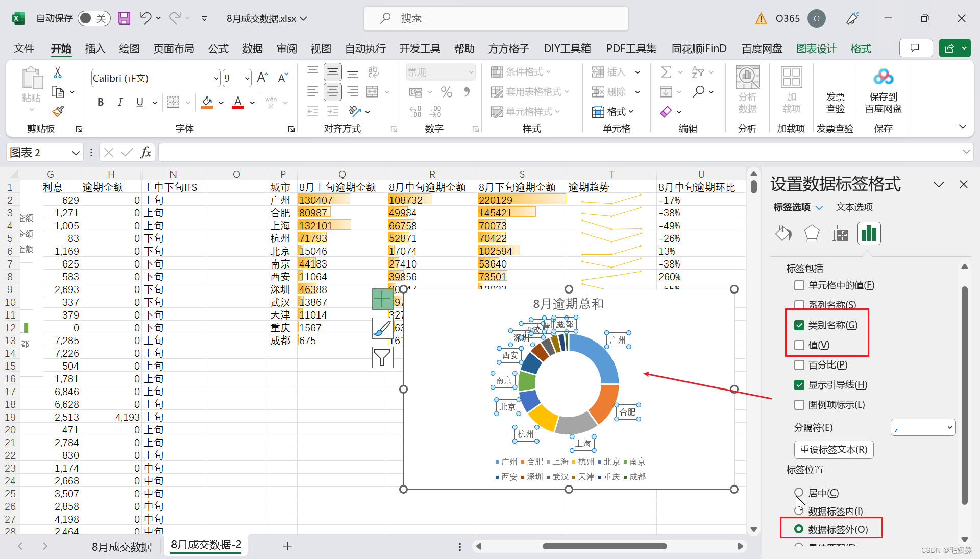Click the Undo arrow icon
The width and height of the screenshot is (980, 559).
click(145, 18)
